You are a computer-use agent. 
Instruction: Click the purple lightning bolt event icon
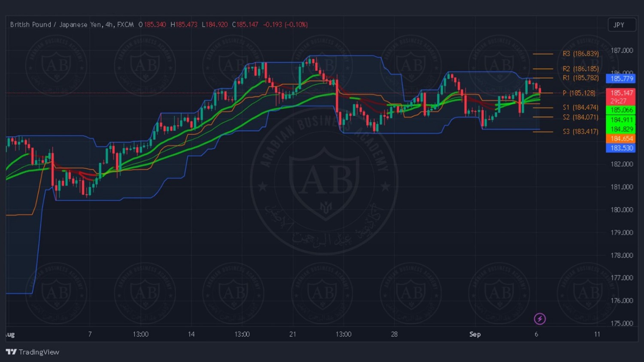tap(540, 319)
